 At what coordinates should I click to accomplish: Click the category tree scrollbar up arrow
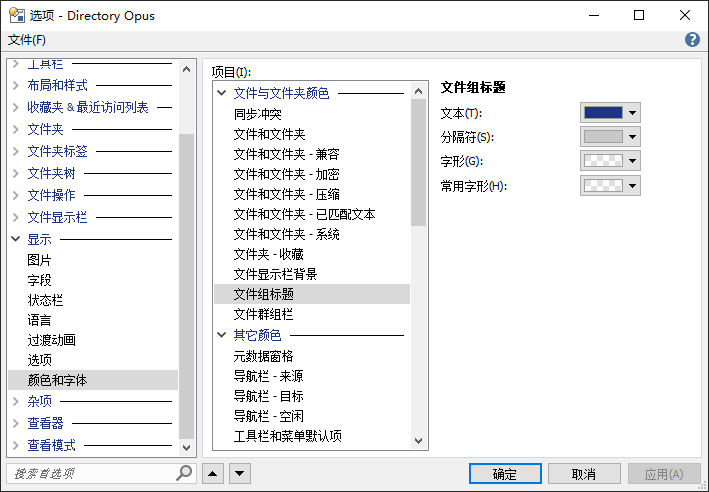pyautogui.click(x=186, y=70)
